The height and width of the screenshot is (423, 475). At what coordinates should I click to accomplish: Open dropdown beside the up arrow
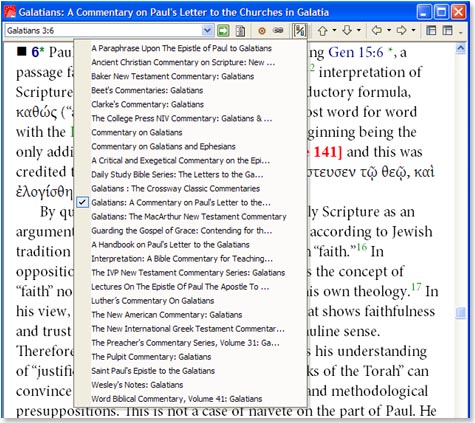pos(334,30)
